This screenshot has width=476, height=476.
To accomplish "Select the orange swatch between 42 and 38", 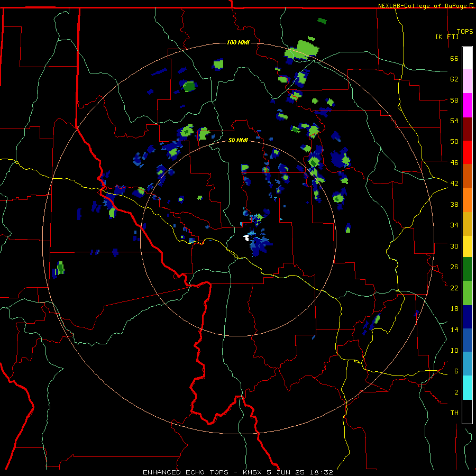I will tap(467, 200).
